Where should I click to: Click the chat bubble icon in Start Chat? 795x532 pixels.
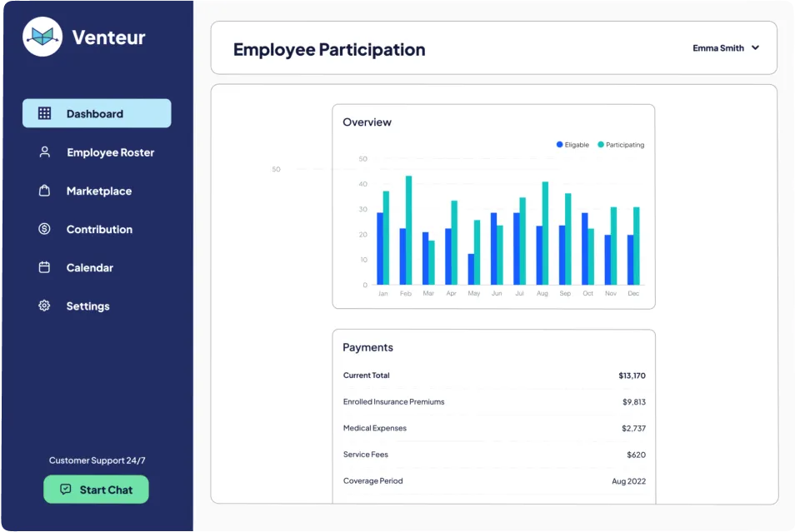(x=67, y=490)
